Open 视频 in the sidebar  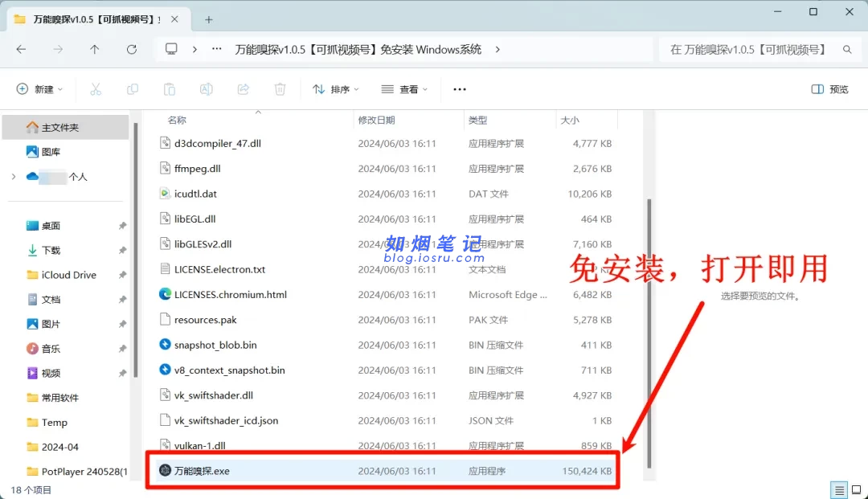click(x=43, y=374)
